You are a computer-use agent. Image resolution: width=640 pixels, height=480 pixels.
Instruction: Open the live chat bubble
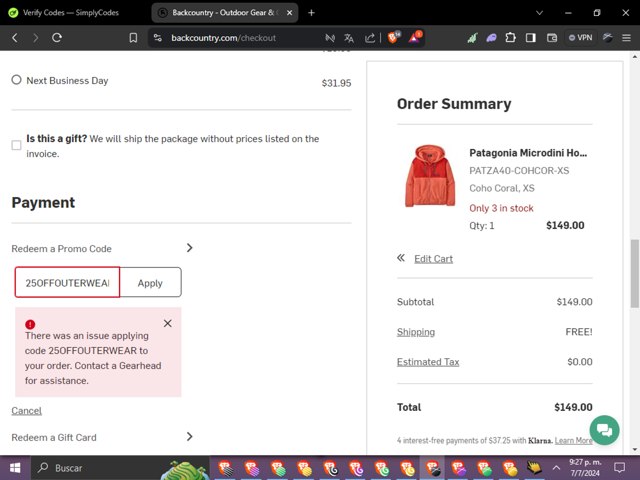click(604, 430)
